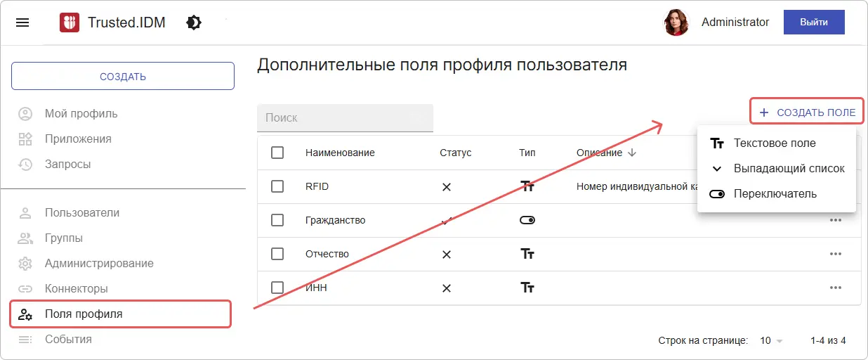Open three-dot menu for Гражданство row
The image size is (868, 360).
click(x=835, y=220)
